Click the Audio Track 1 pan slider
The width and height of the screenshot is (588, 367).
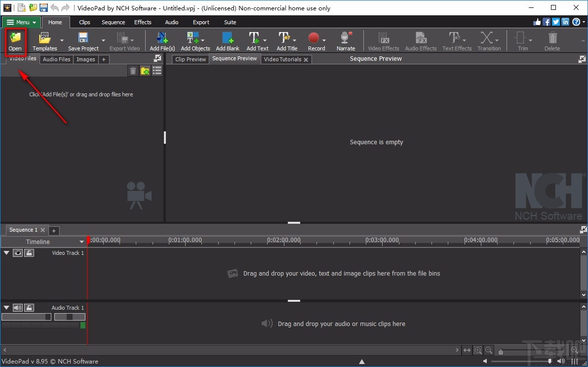tap(70, 317)
